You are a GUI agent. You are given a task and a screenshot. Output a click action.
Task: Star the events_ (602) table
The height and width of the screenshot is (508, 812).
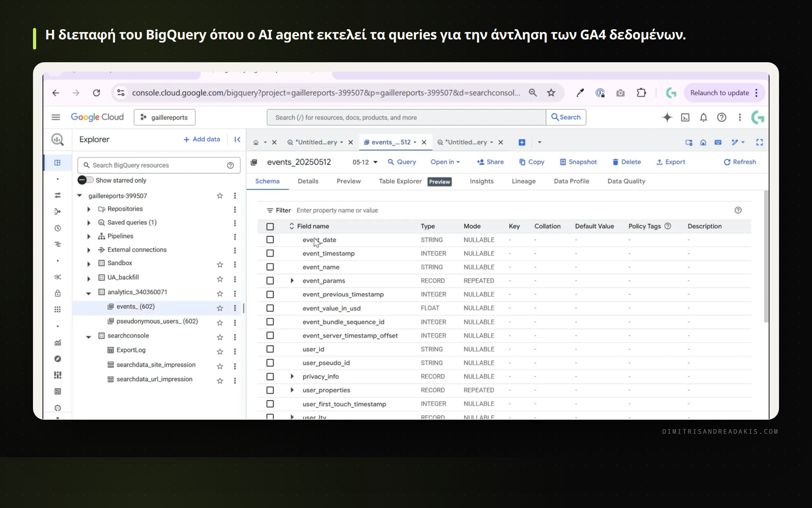pos(220,308)
